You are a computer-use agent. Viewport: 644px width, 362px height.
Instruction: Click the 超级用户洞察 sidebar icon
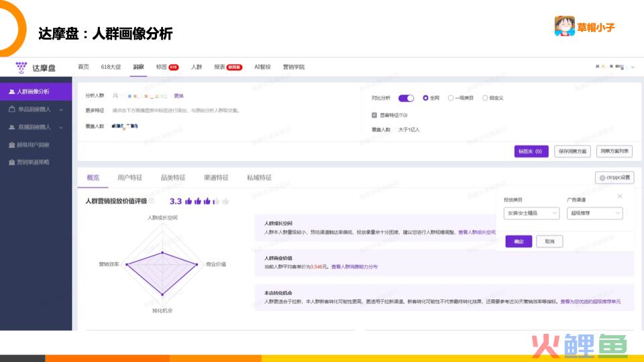point(12,145)
